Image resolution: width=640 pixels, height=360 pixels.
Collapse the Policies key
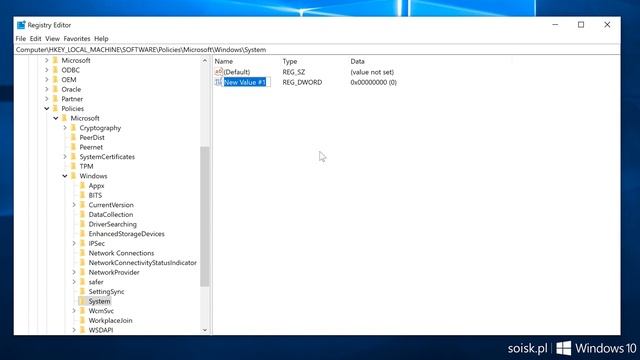click(x=47, y=109)
